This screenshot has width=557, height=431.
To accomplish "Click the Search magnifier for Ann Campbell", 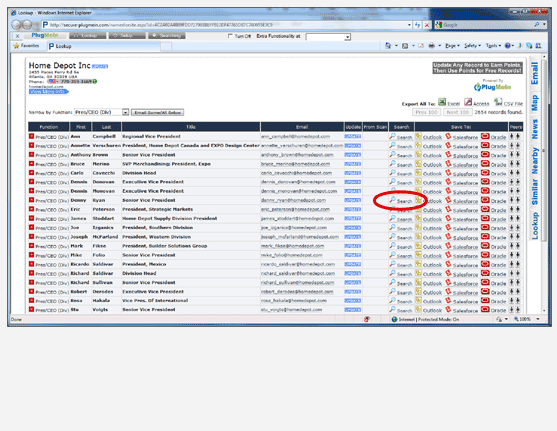I will tap(393, 136).
